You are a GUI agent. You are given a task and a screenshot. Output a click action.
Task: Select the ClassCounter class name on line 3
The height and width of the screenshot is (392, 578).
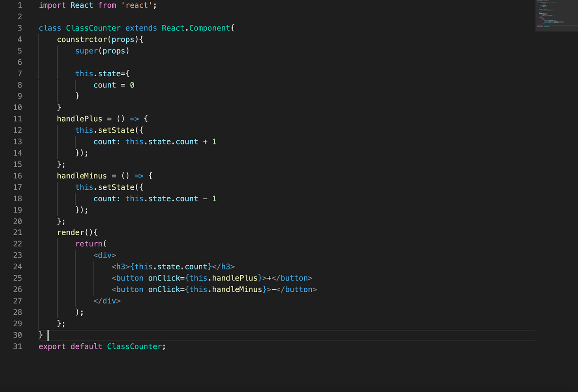(x=93, y=28)
